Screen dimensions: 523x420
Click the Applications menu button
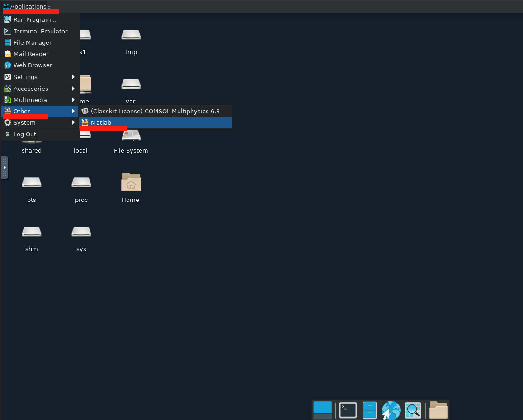click(25, 6)
